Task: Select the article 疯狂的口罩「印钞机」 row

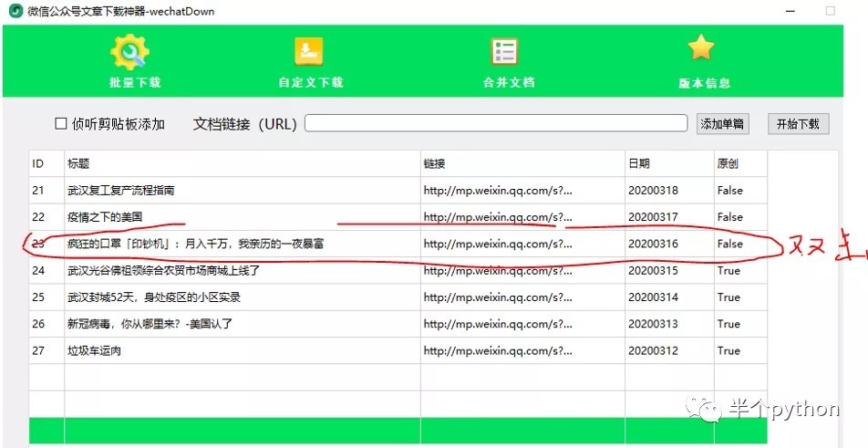Action: tap(398, 244)
